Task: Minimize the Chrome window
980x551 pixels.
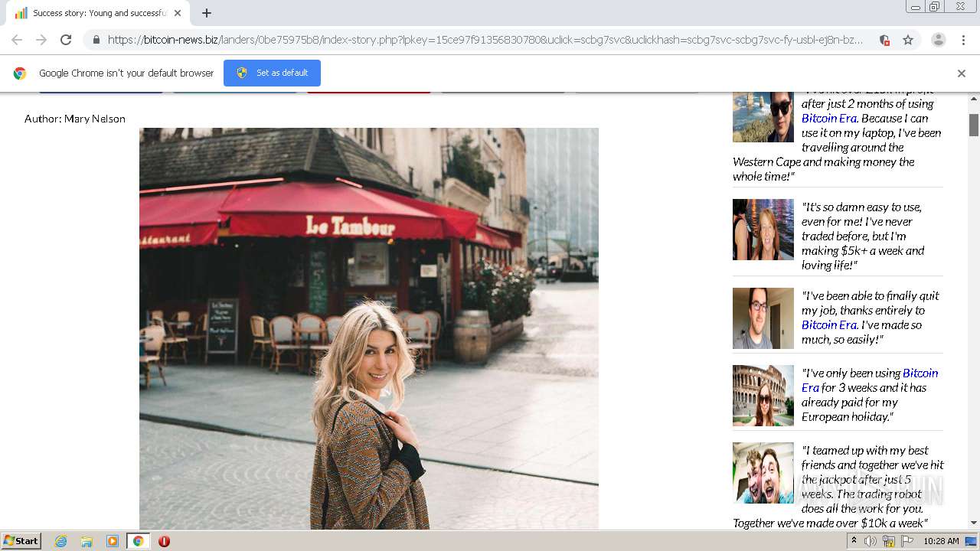Action: [x=916, y=7]
